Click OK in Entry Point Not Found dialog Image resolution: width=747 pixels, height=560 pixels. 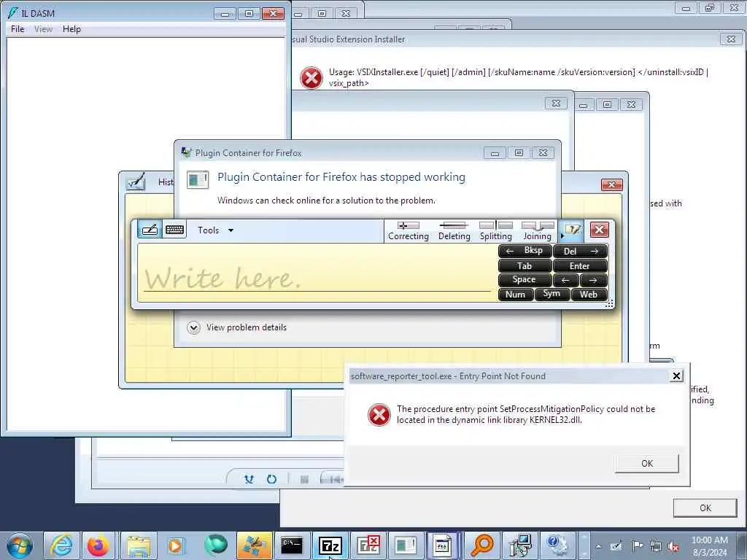[x=646, y=463]
